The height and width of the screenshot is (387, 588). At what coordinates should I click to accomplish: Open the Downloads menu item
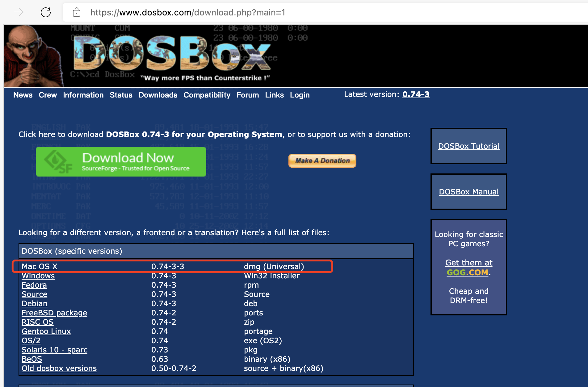[158, 95]
